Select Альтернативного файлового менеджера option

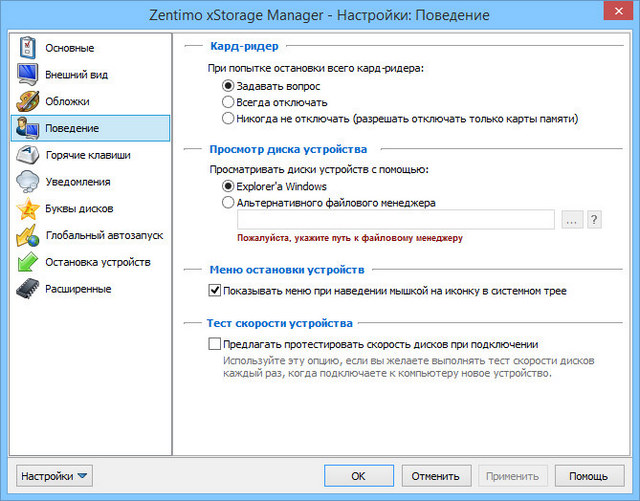(x=228, y=202)
